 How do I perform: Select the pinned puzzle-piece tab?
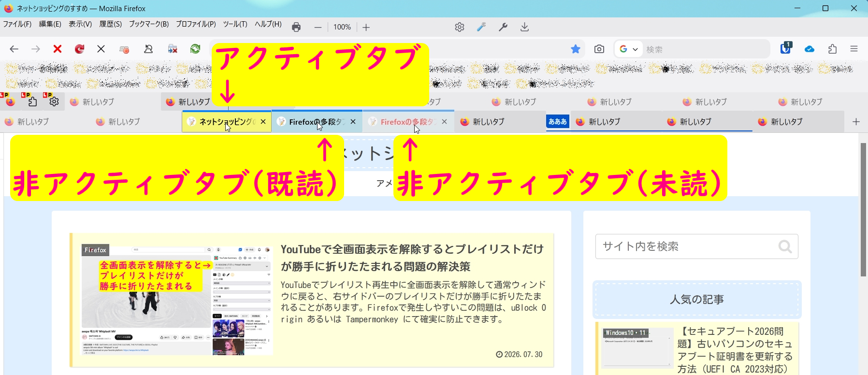click(32, 101)
